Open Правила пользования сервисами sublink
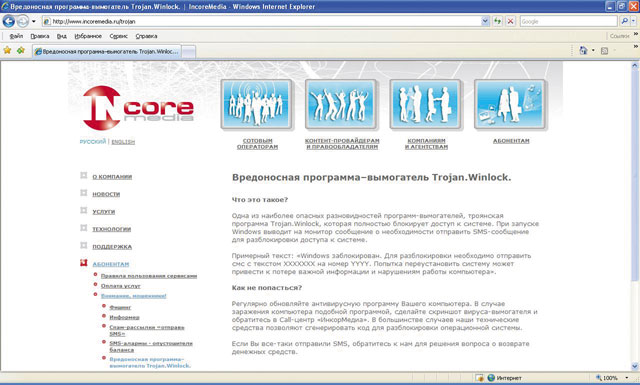This screenshot has height=385, width=640. click(149, 276)
